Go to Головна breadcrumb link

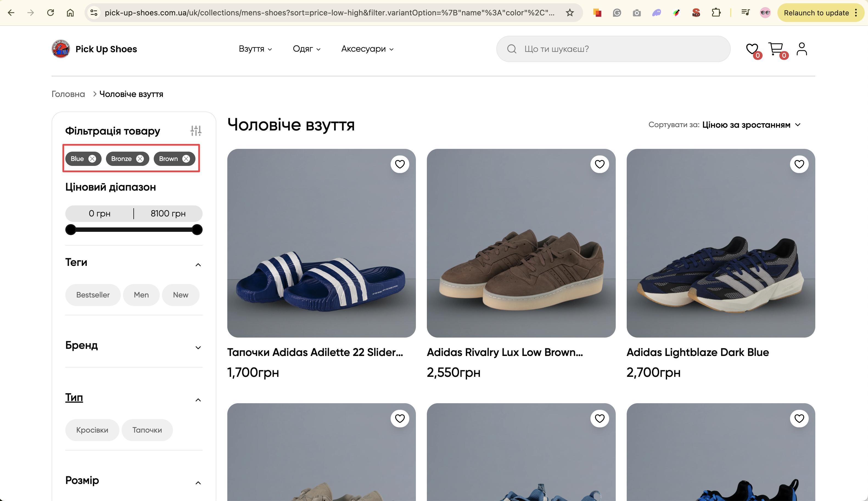(68, 94)
